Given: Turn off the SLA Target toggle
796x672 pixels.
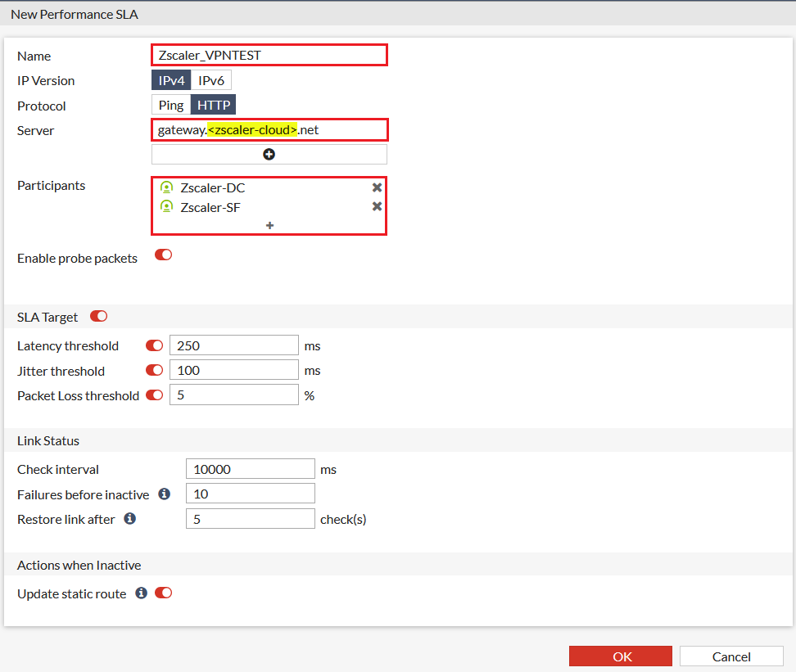Looking at the screenshot, I should tap(98, 316).
